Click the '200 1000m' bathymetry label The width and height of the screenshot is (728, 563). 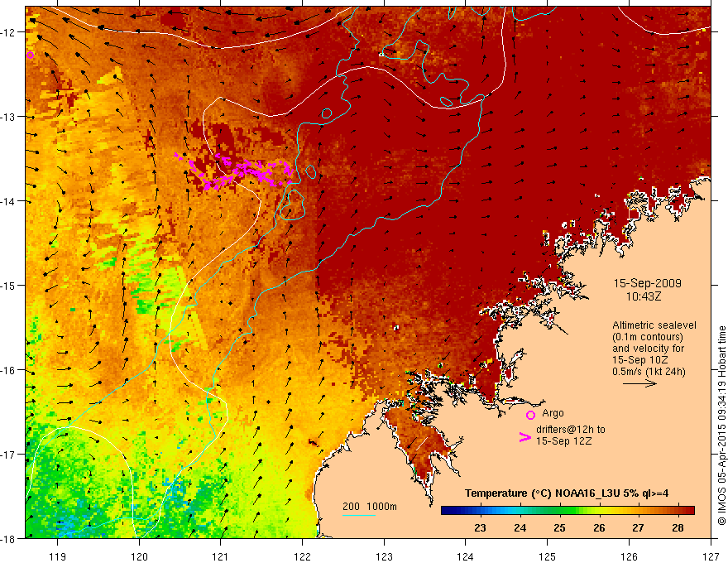click(370, 507)
